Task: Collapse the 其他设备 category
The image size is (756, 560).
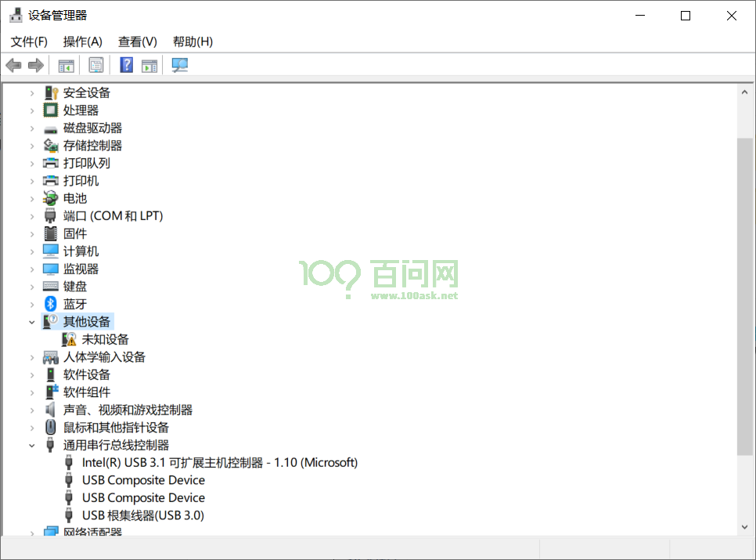Action: coord(32,321)
